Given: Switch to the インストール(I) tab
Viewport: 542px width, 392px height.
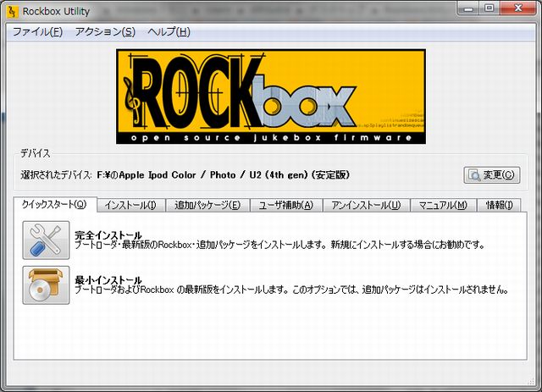Looking at the screenshot, I should 130,206.
